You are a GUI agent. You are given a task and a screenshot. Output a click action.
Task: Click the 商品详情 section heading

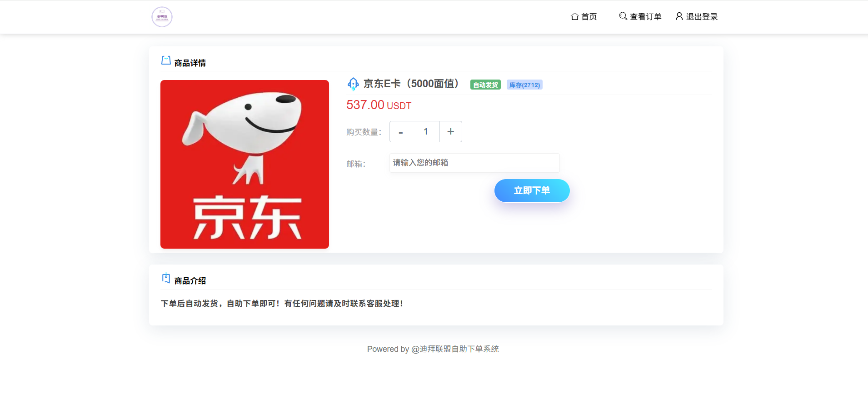190,63
